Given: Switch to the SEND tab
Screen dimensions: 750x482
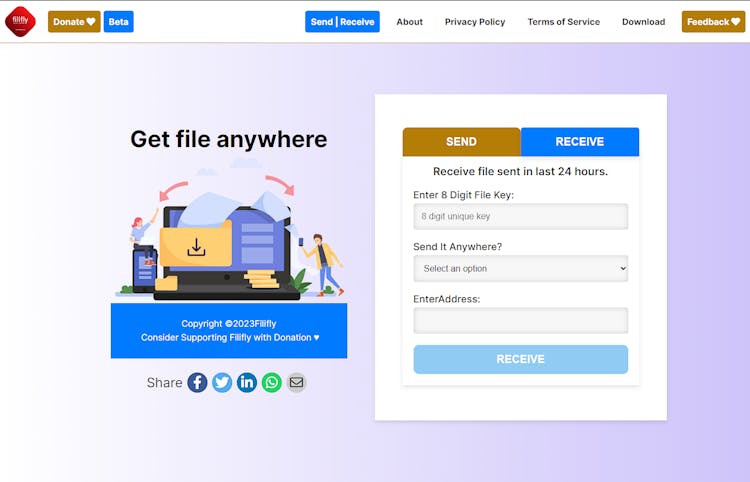Looking at the screenshot, I should coord(461,142).
